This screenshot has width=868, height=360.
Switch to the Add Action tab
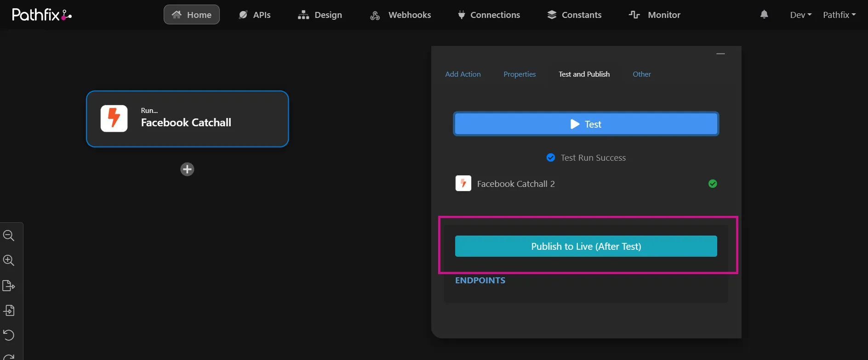[463, 74]
